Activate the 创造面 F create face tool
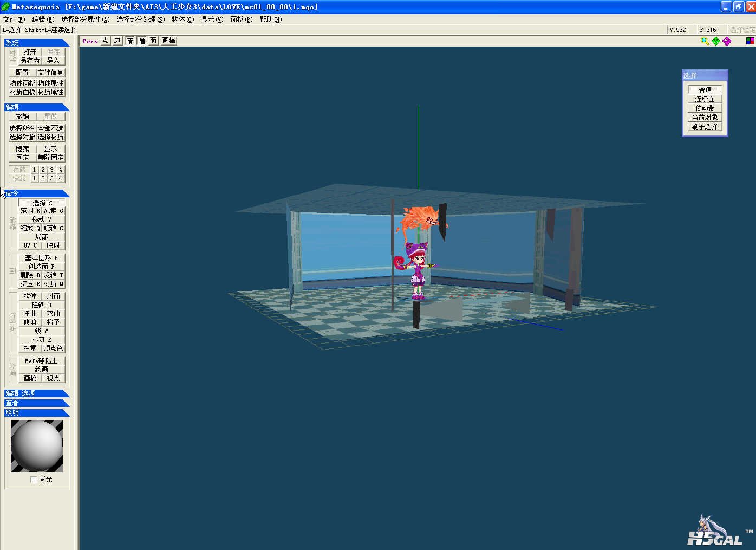 pos(42,267)
